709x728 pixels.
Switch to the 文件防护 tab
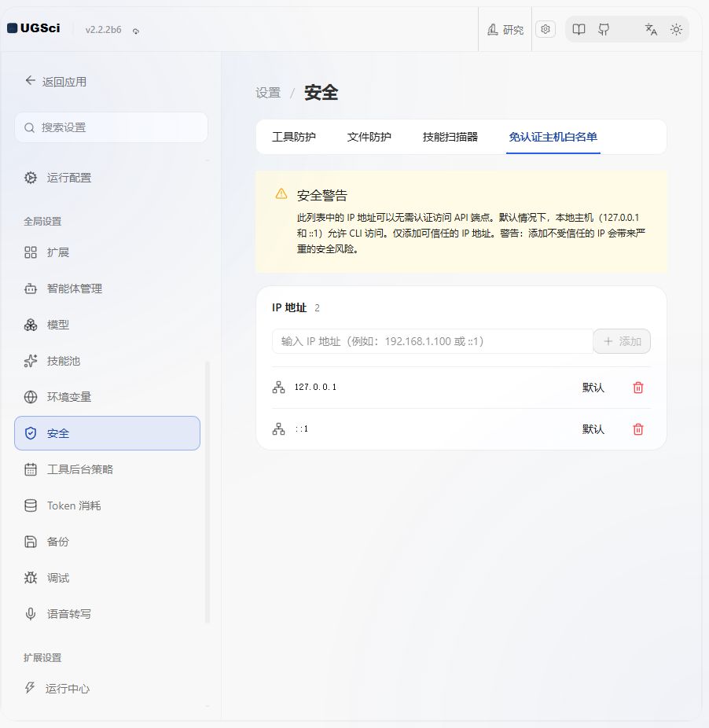point(369,137)
